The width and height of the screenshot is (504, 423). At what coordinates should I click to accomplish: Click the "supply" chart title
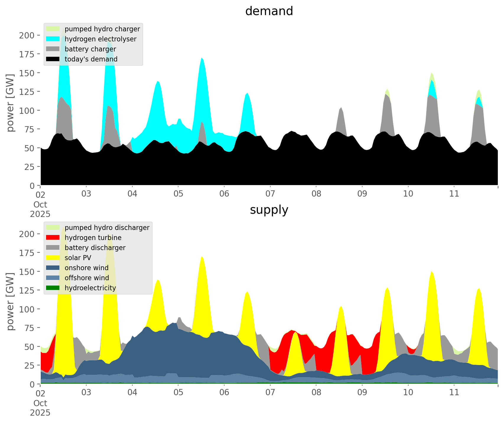tap(269, 210)
